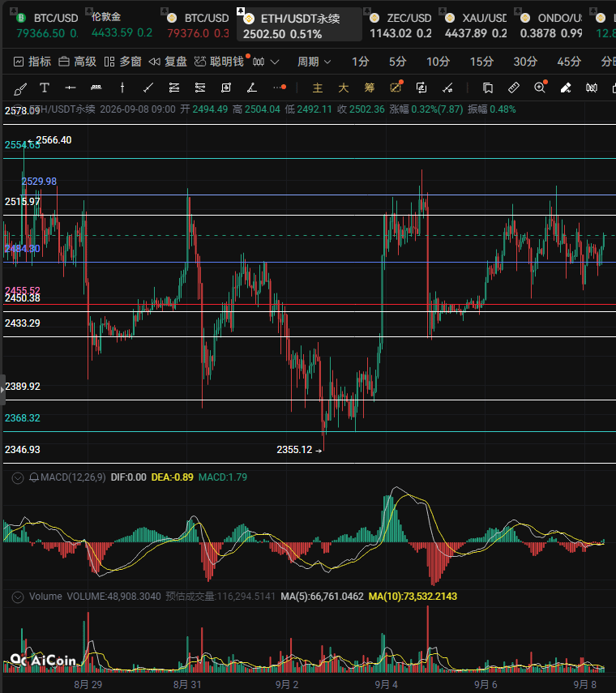This screenshot has width=616, height=693.
Task: Open the 指标 indicators menu
Action: click(x=32, y=62)
